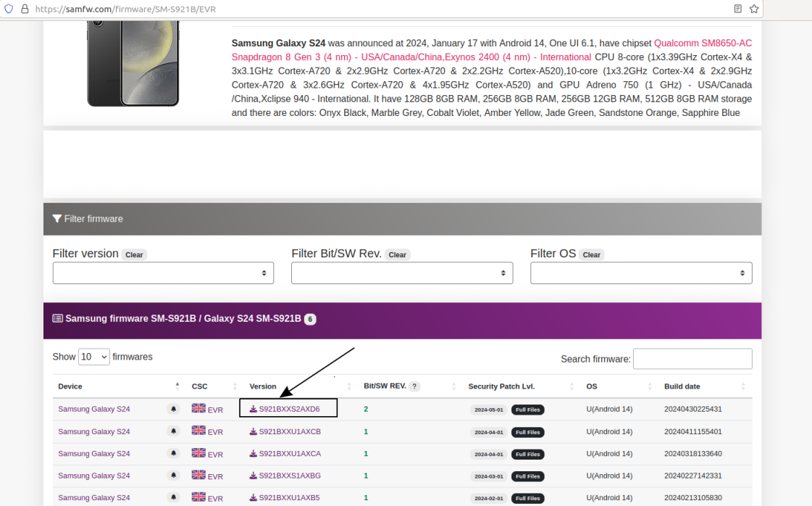This screenshot has width=812, height=506.
Task: Click download icon beside S921BXXU1AXB5
Action: point(254,498)
